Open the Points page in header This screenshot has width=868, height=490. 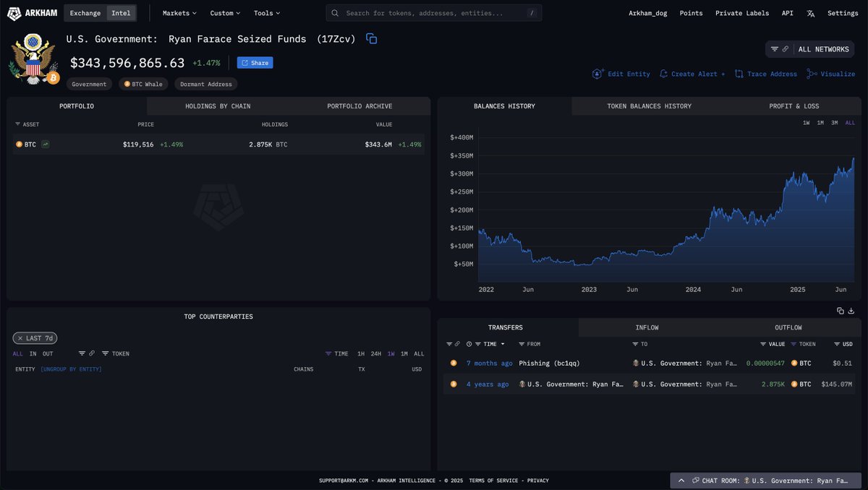pos(691,13)
